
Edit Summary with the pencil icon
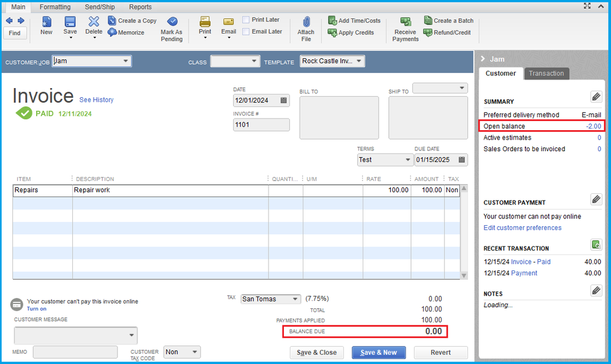[596, 97]
